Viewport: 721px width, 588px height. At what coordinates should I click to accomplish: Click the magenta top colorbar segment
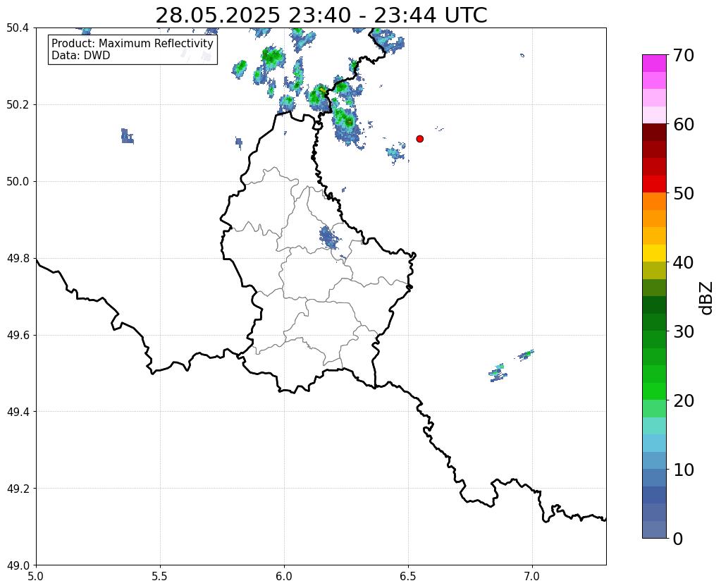point(654,63)
